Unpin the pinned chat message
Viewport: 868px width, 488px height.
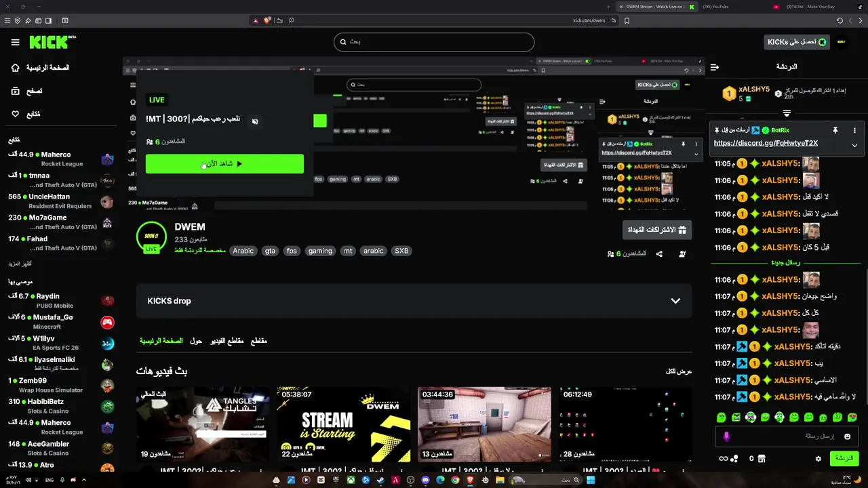[835, 130]
